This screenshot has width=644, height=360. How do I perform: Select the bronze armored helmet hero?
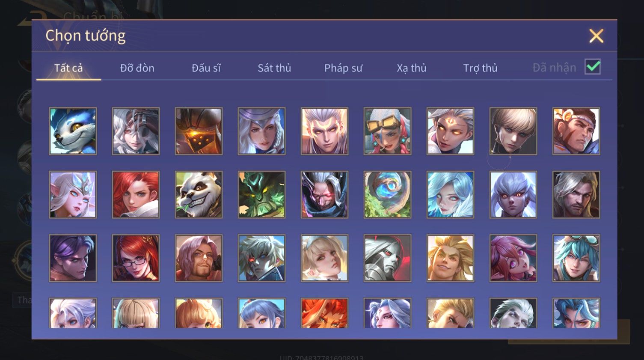199,131
